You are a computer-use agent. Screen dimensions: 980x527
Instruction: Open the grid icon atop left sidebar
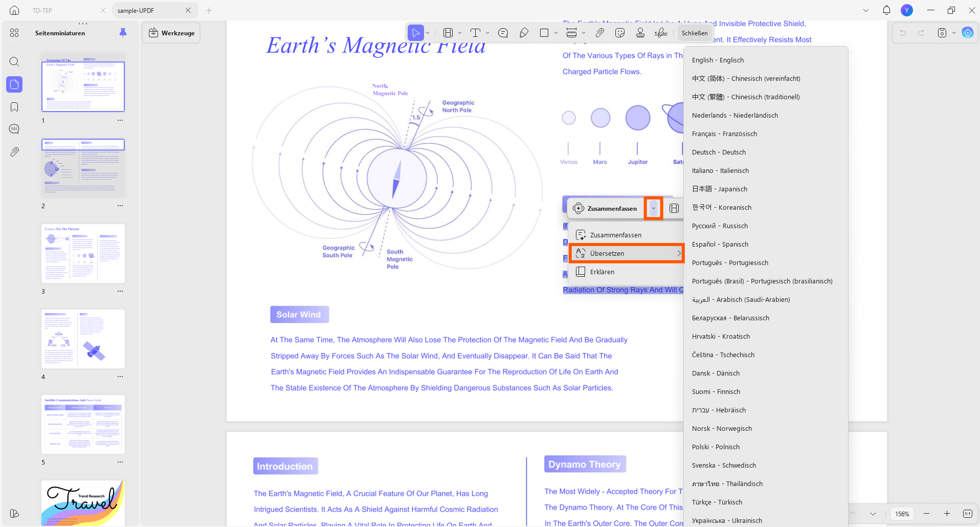pos(14,33)
